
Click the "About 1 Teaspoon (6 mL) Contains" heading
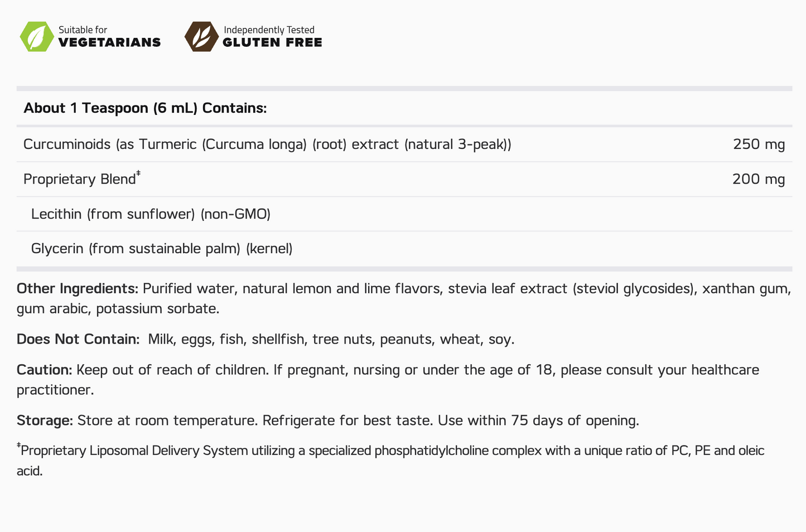click(x=145, y=108)
